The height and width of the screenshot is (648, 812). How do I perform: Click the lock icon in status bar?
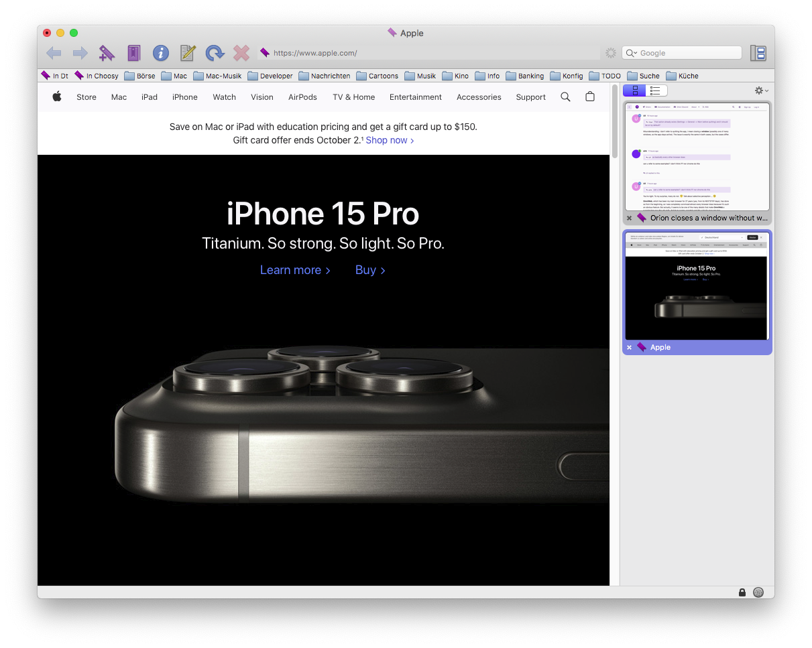(742, 592)
